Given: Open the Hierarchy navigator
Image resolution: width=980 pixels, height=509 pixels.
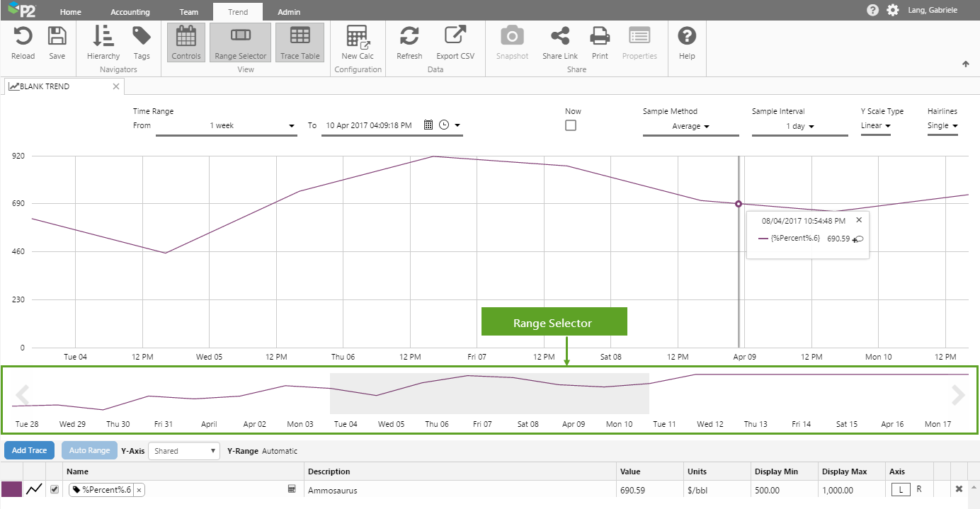Looking at the screenshot, I should tap(103, 37).
